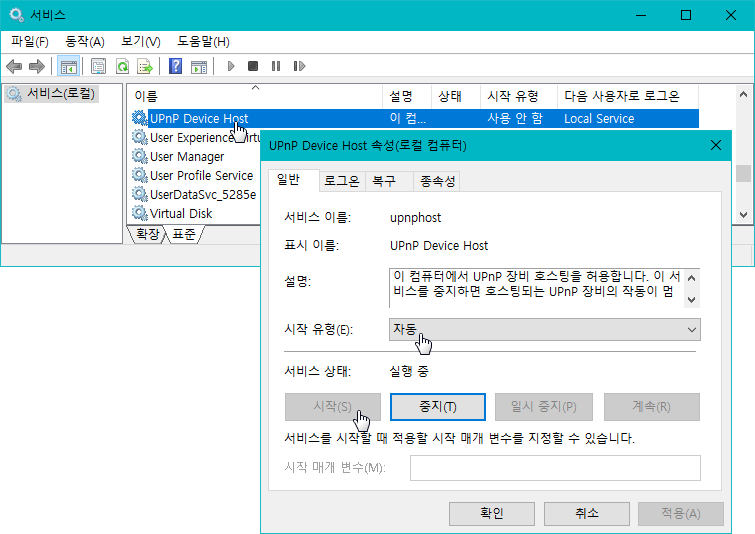Click the gear icon beside Virtual Disk

point(140,213)
